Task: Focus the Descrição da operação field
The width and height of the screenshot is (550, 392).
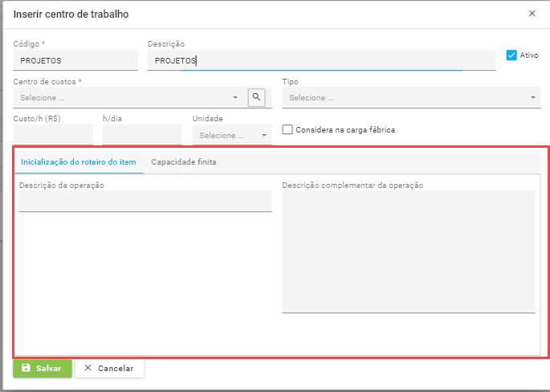Action: click(145, 201)
